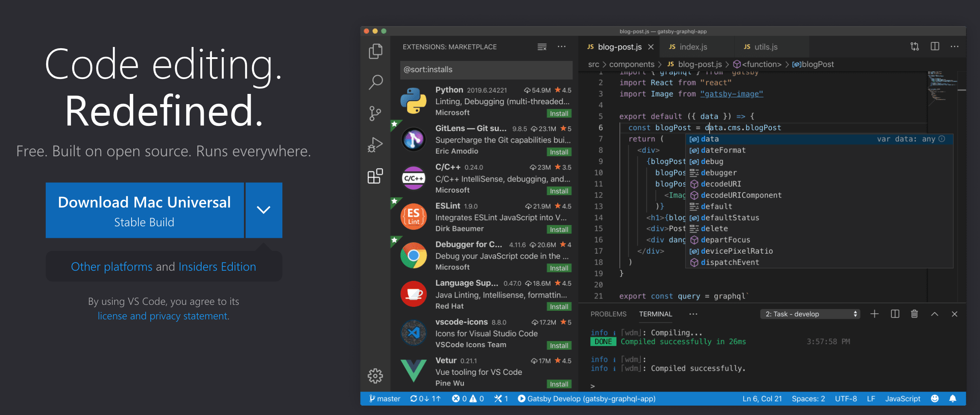Viewport: 980px width, 415px height.
Task: Click the split editor icon
Action: click(935, 47)
